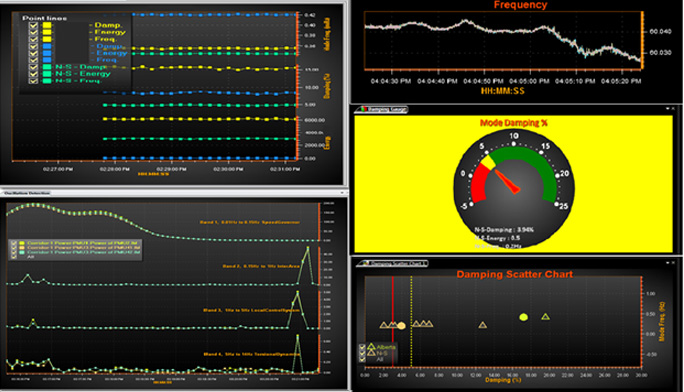Viewport: 684px width, 392px height.
Task: Open the Oscillation Detection panel dropdown arrow
Action: 342,192
